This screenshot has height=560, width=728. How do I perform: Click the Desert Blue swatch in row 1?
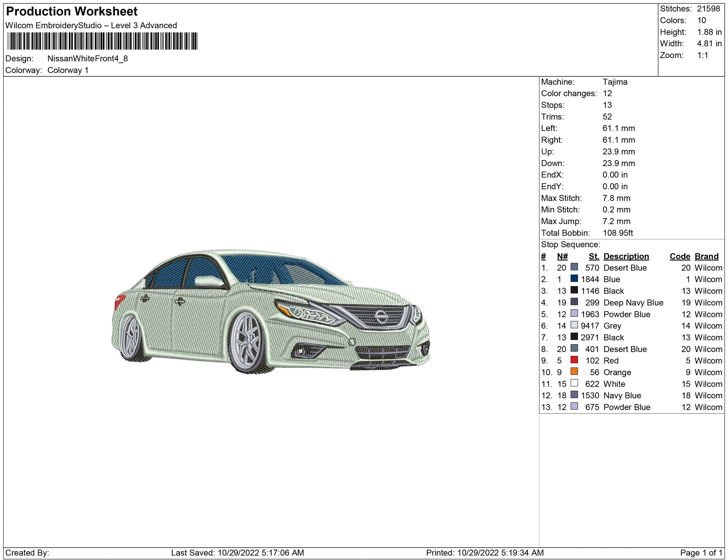574,267
